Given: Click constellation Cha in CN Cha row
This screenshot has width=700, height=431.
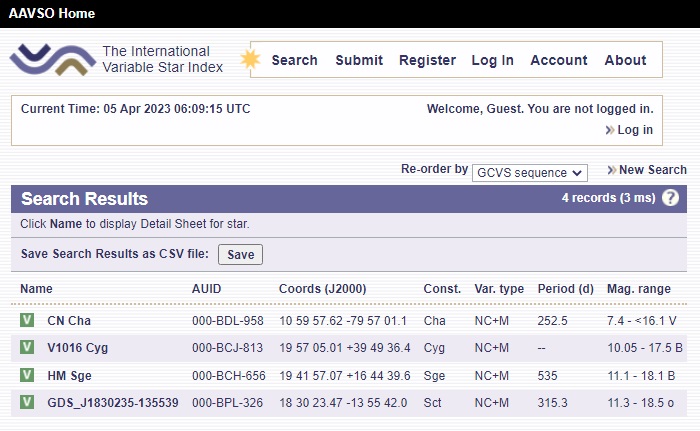Looking at the screenshot, I should (434, 321).
